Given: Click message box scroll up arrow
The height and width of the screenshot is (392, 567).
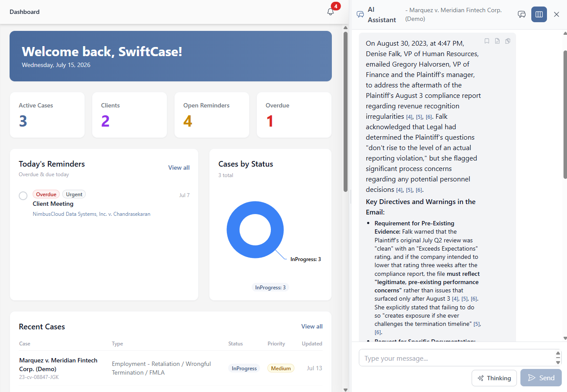Looking at the screenshot, I should 558,353.
